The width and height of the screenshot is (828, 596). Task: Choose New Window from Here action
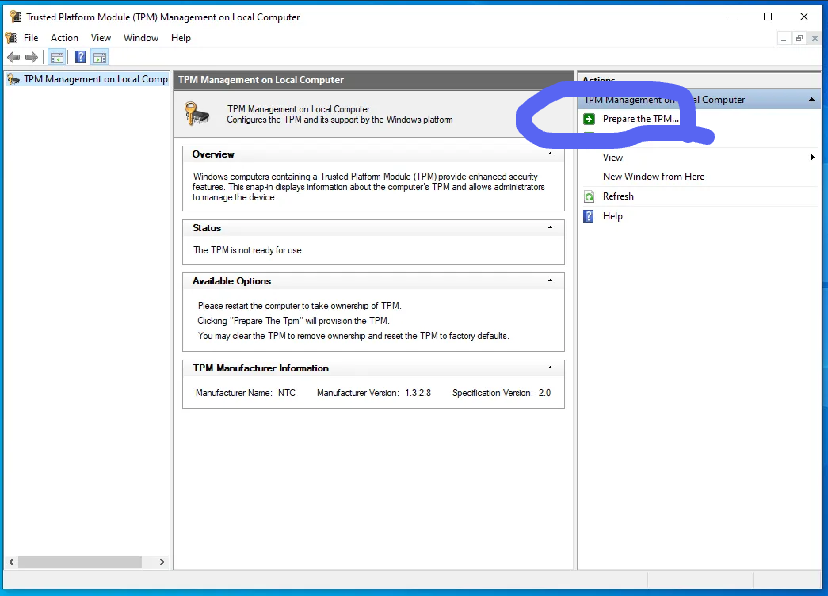[x=654, y=177]
